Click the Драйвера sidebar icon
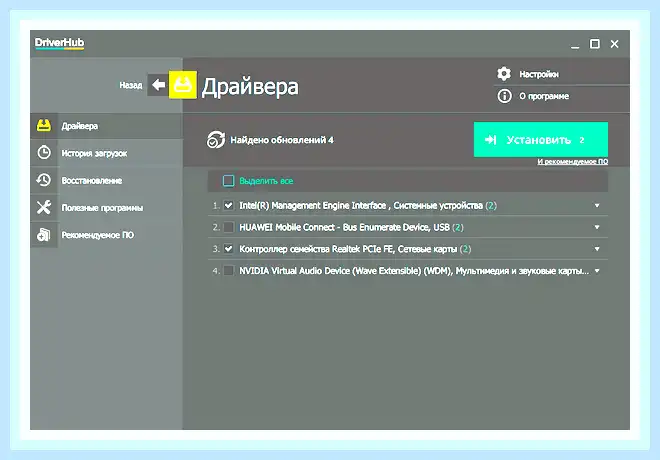The image size is (660, 460). tap(44, 125)
